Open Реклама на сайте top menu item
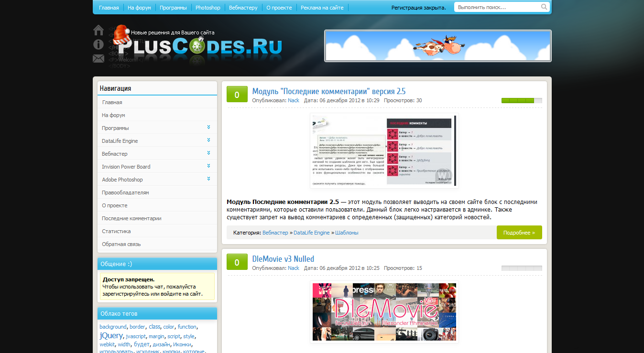644x353 pixels. 322,8
